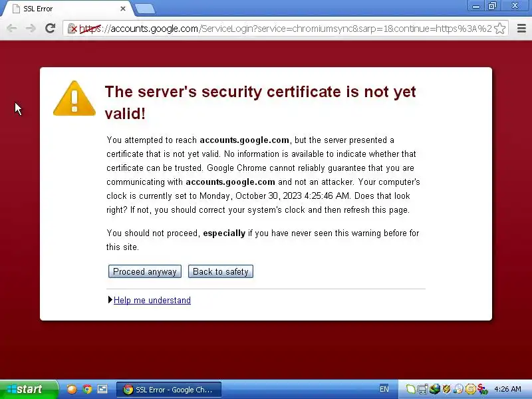532x399 pixels.
Task: Click the 4:26 AM system clock
Action: click(507, 389)
